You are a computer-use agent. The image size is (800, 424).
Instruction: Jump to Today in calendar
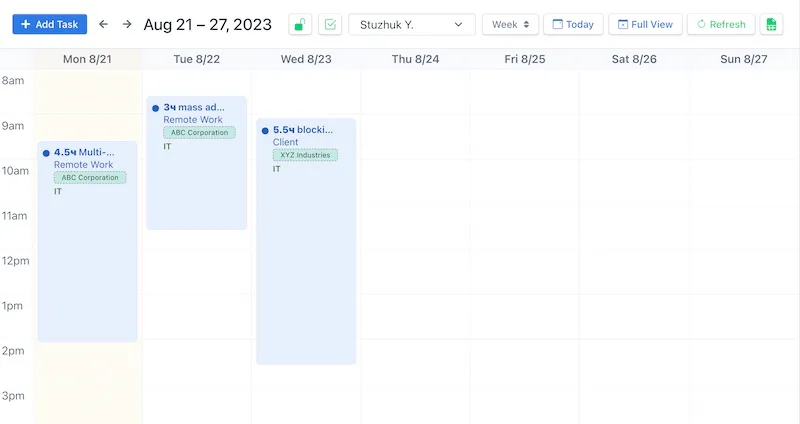[x=573, y=24]
